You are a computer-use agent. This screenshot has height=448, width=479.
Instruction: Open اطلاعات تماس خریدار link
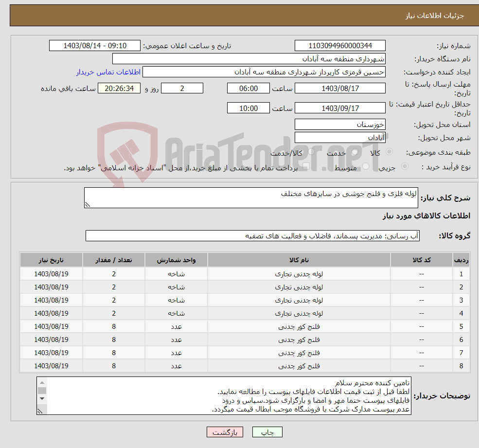(108, 72)
